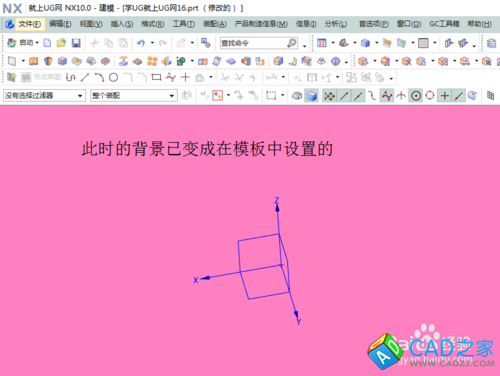Open the 文件(F) menu

[x=30, y=24]
